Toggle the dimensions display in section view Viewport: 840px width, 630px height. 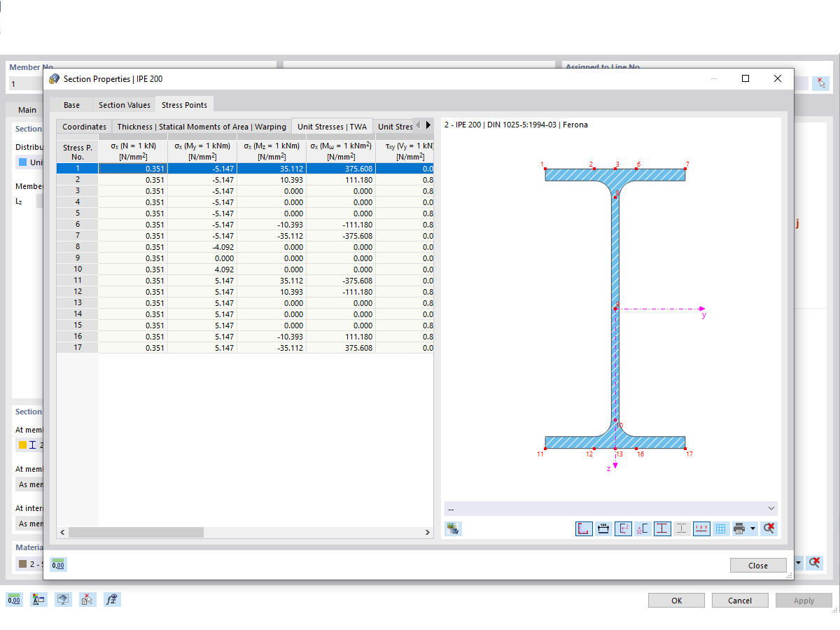coord(603,528)
